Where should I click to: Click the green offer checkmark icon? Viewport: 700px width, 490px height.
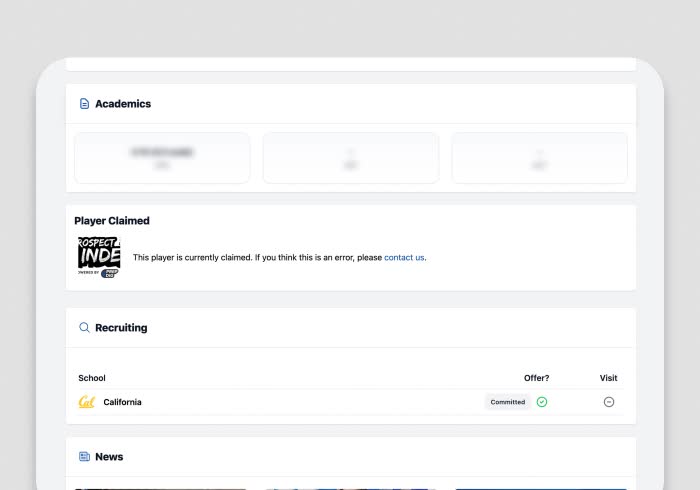542,402
